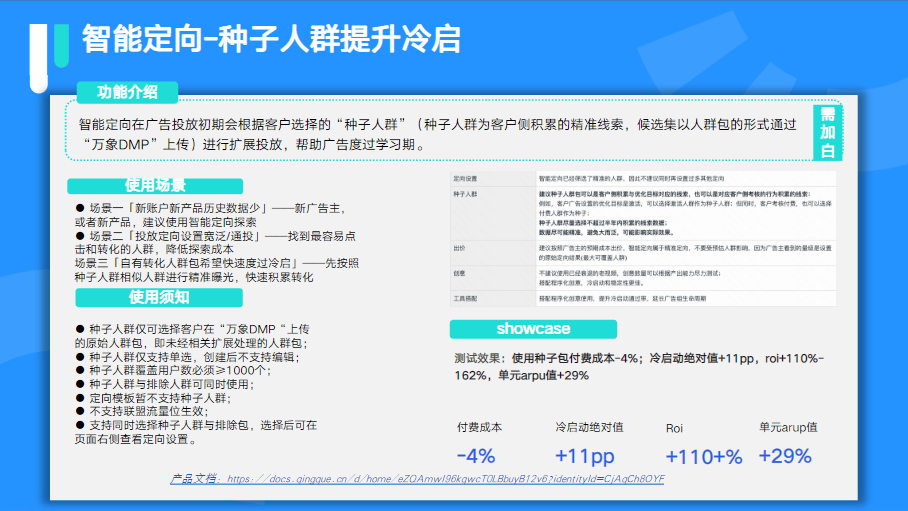Screen dimensions: 908x511
Task: Click the vertical 需加白 tag
Action: [828, 133]
